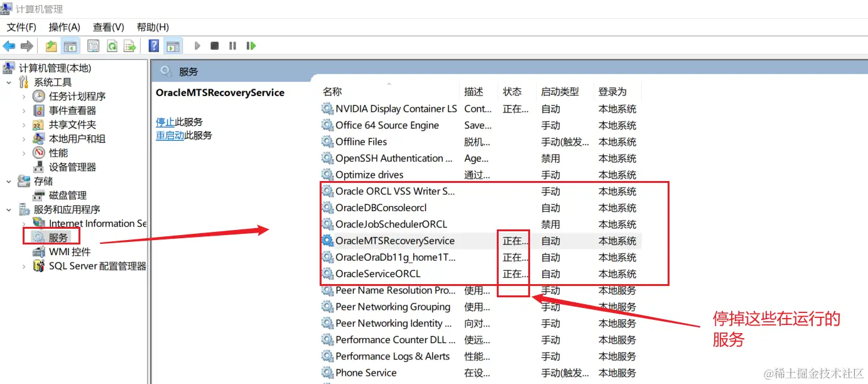Click the gear icon beside Offline Files
This screenshot has width=868, height=384.
(x=327, y=141)
